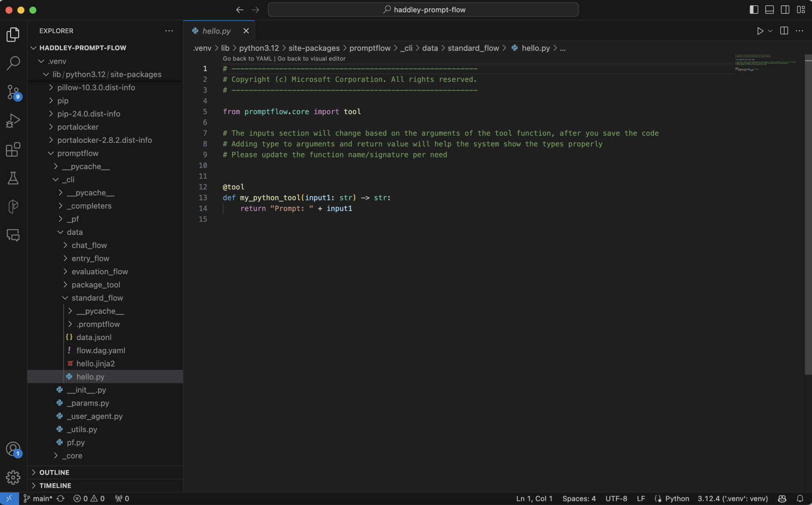Open run options dropdown arrow
Image resolution: width=812 pixels, height=505 pixels.
click(770, 31)
